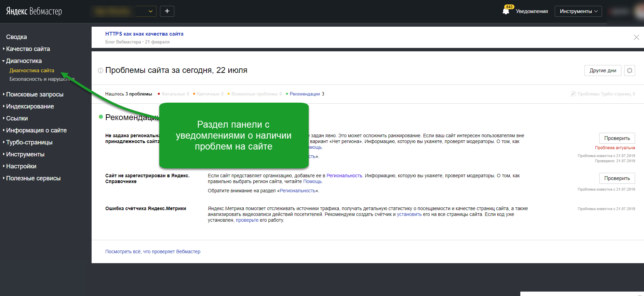Open Региональность link in Справочник description
The height and width of the screenshot is (296, 644).
344,176
